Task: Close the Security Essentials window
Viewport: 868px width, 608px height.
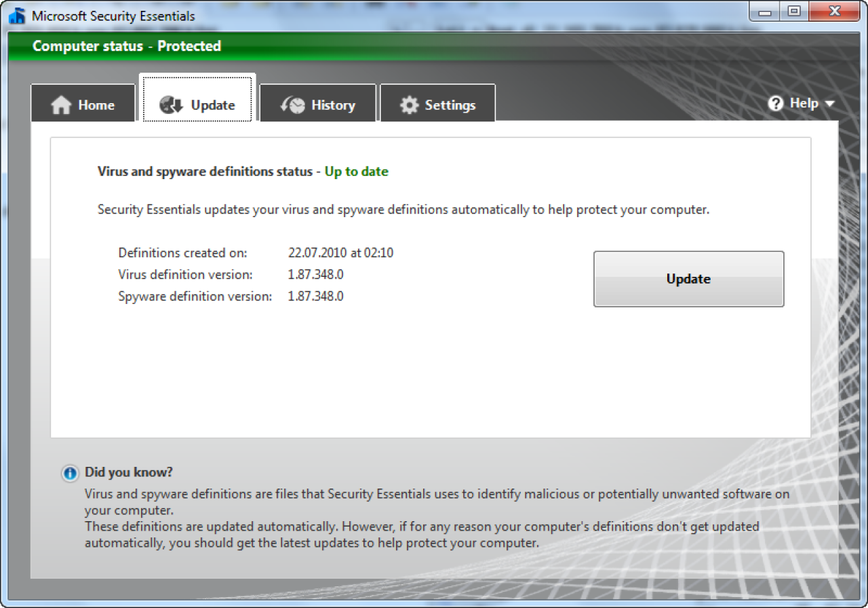Action: pyautogui.click(x=834, y=12)
